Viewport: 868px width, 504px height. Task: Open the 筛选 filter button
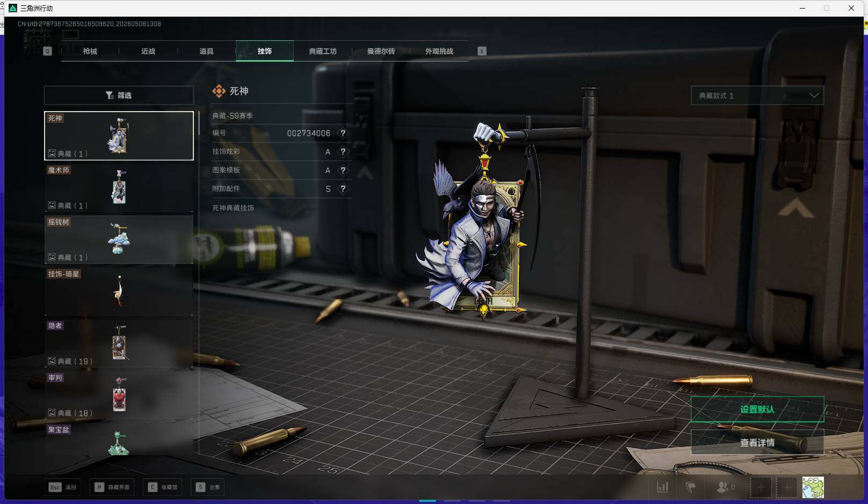(119, 95)
